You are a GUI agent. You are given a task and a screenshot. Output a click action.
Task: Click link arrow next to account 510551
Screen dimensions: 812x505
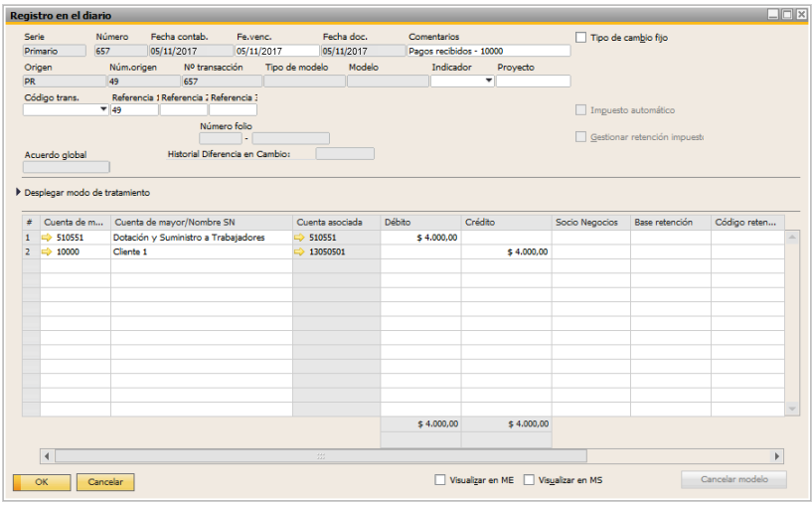[x=47, y=239]
